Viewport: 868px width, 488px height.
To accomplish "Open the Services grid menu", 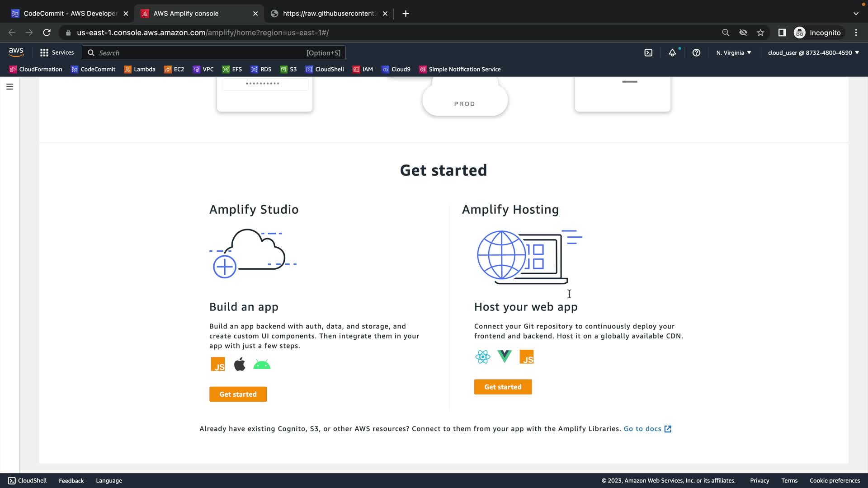I will [x=57, y=53].
